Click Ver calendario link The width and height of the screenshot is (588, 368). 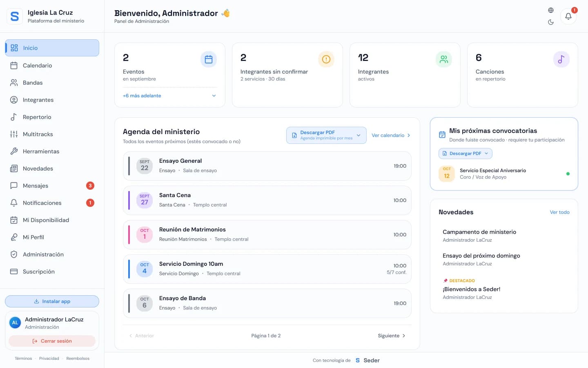(391, 135)
